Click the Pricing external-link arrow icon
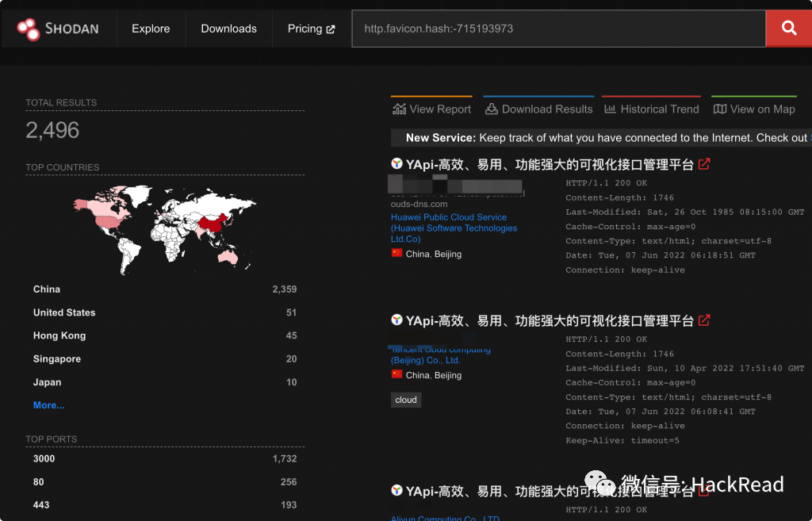 (331, 29)
